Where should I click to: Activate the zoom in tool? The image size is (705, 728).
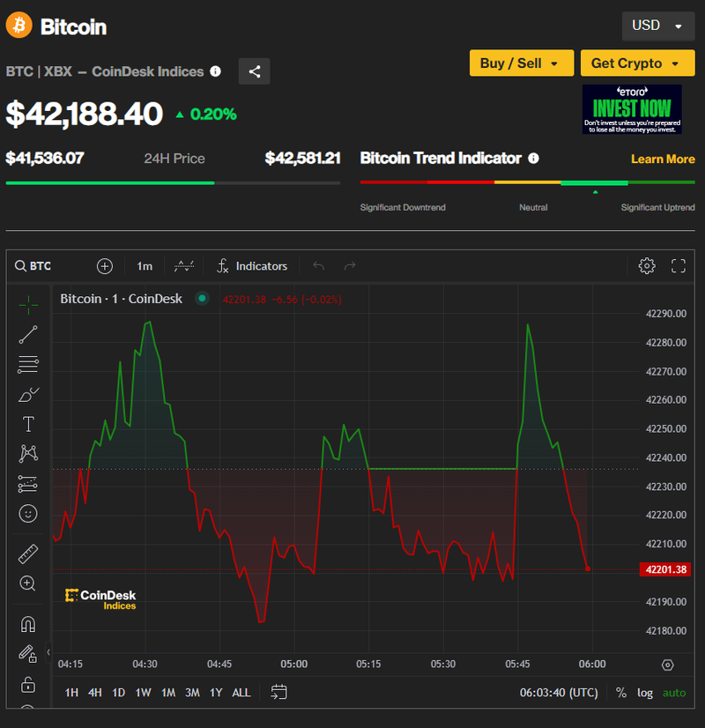[28, 583]
